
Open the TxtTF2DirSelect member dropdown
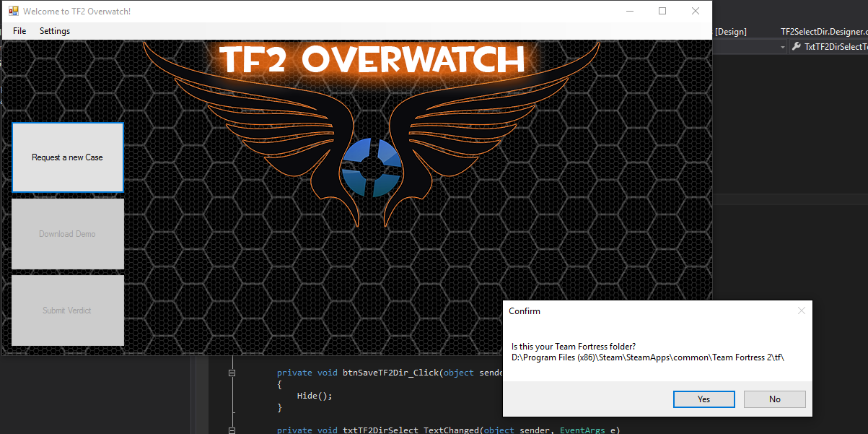coord(837,46)
